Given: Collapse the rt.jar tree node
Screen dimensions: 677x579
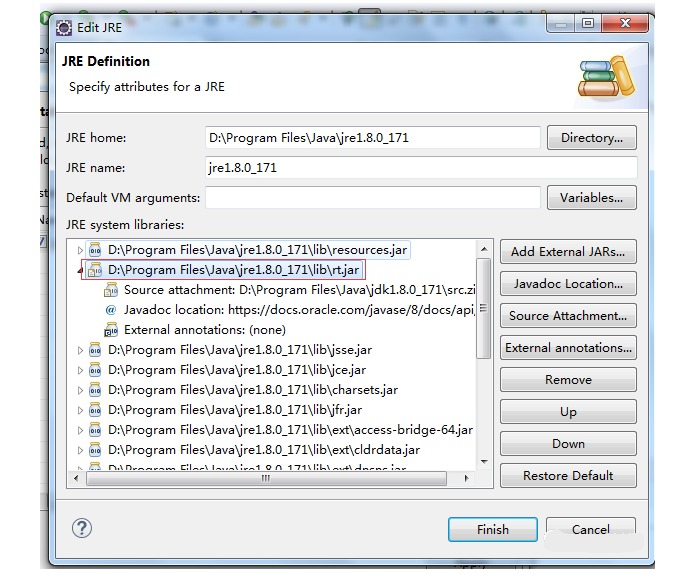Looking at the screenshot, I should tap(79, 271).
